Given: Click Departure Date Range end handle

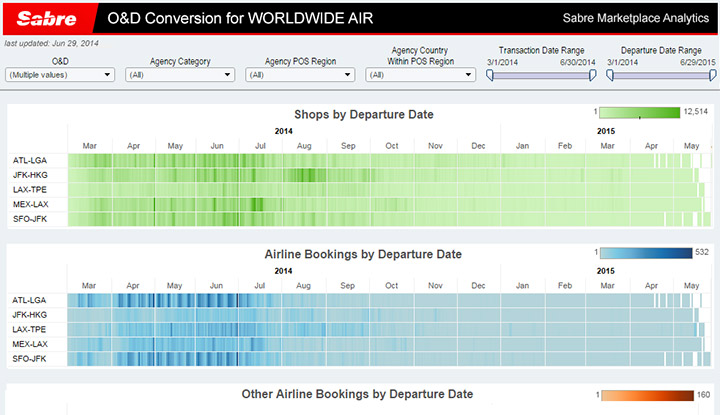Looking at the screenshot, I should pyautogui.click(x=711, y=74).
